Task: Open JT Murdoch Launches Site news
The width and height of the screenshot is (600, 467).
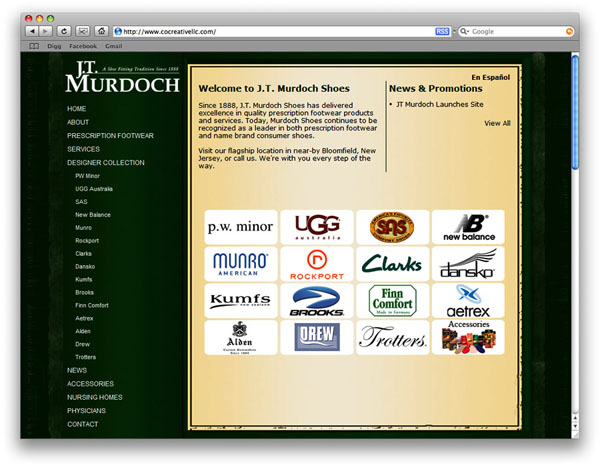Action: coord(440,104)
